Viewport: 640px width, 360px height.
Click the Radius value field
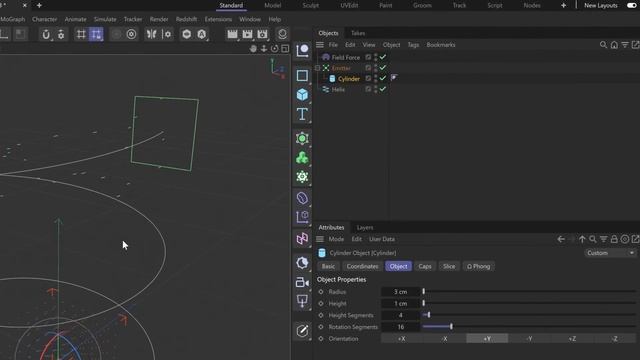coord(400,292)
